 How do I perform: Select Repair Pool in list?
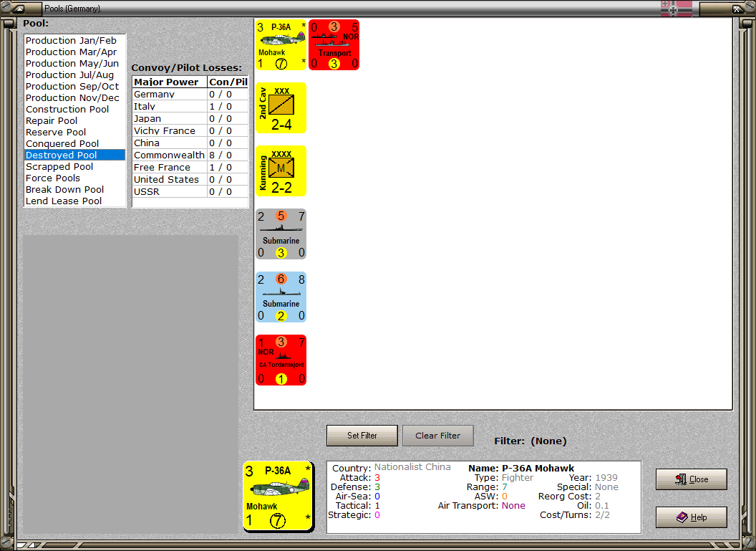[74, 120]
